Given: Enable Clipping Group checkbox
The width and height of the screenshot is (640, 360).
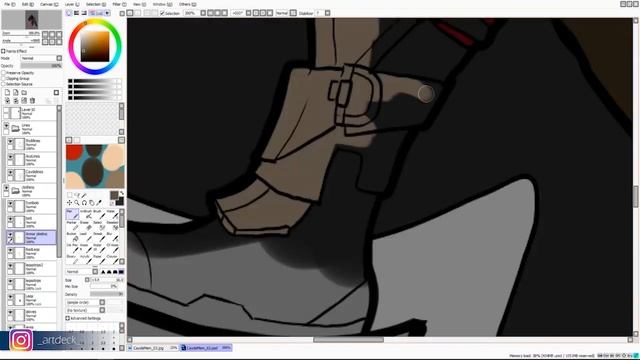Looking at the screenshot, I should click(3, 78).
